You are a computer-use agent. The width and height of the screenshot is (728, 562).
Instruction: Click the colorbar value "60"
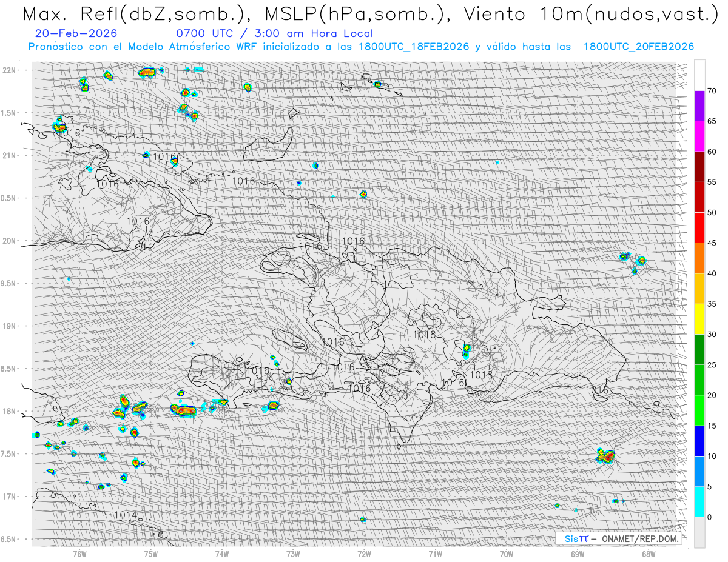tap(712, 152)
